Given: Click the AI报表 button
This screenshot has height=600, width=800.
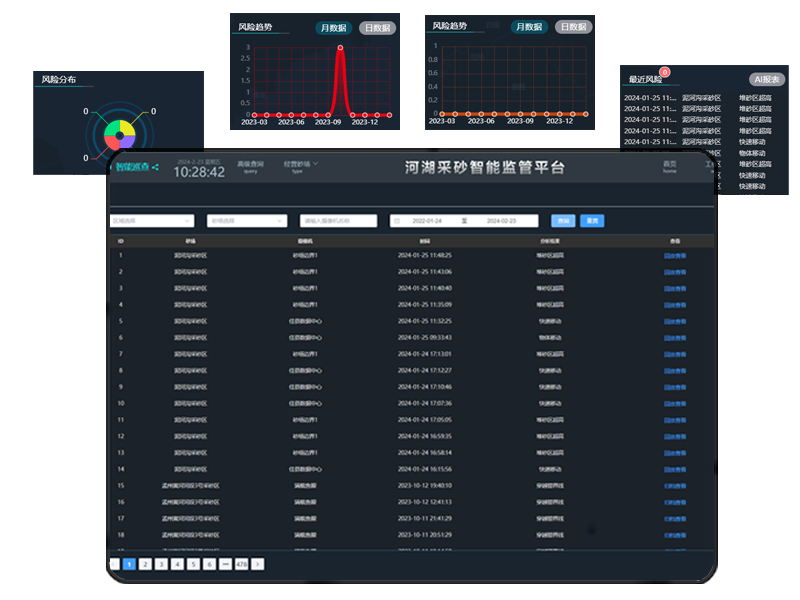Looking at the screenshot, I should pos(767,79).
